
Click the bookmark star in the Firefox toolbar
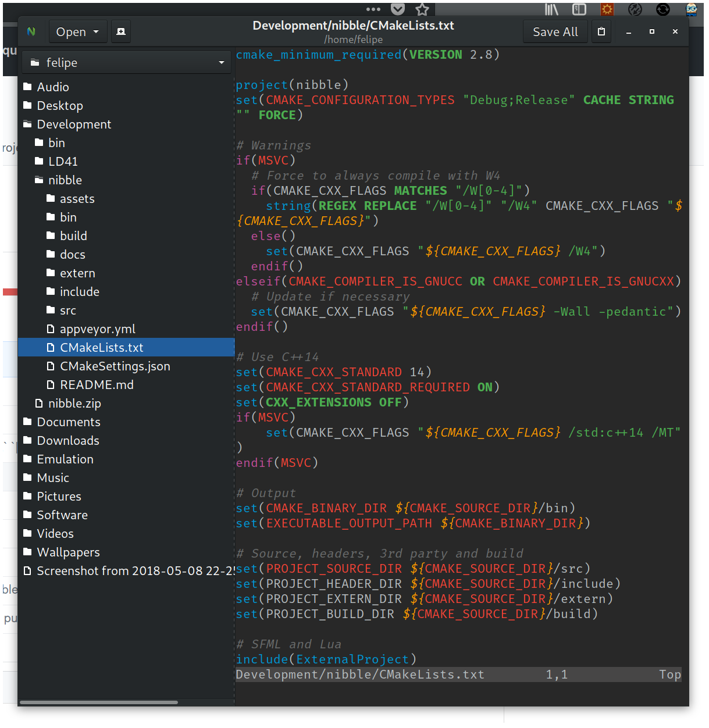tap(422, 9)
